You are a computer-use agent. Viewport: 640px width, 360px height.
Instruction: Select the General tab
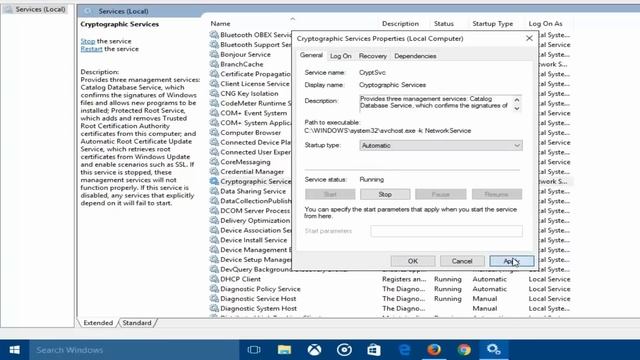311,55
